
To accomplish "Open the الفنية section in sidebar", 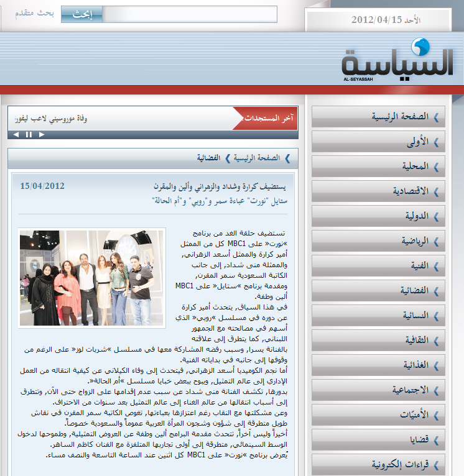I will click(378, 266).
